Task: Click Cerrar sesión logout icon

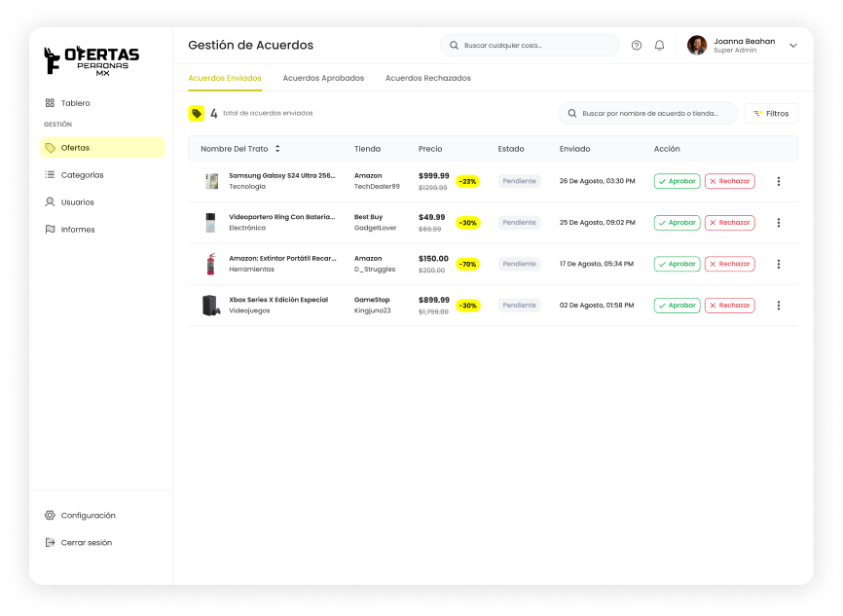Action: [48, 542]
